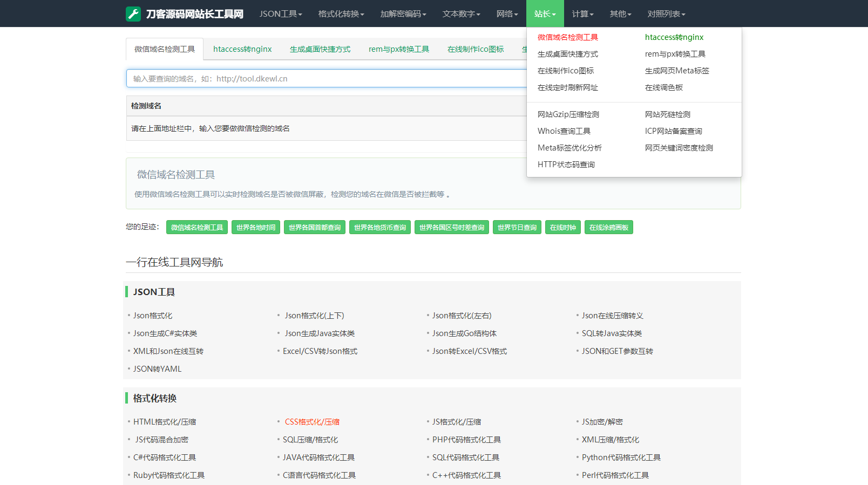Open the Json格式化 link
The height and width of the screenshot is (485, 868).
[x=153, y=316]
